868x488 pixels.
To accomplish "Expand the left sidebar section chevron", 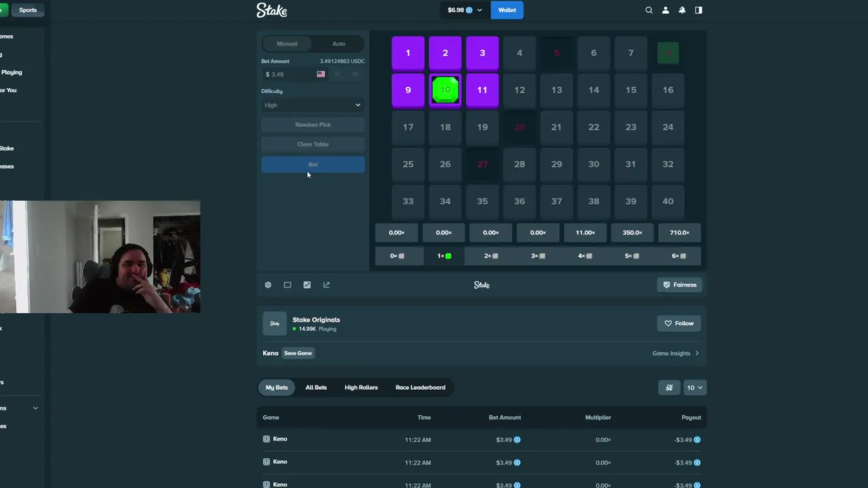I will pos(35,408).
